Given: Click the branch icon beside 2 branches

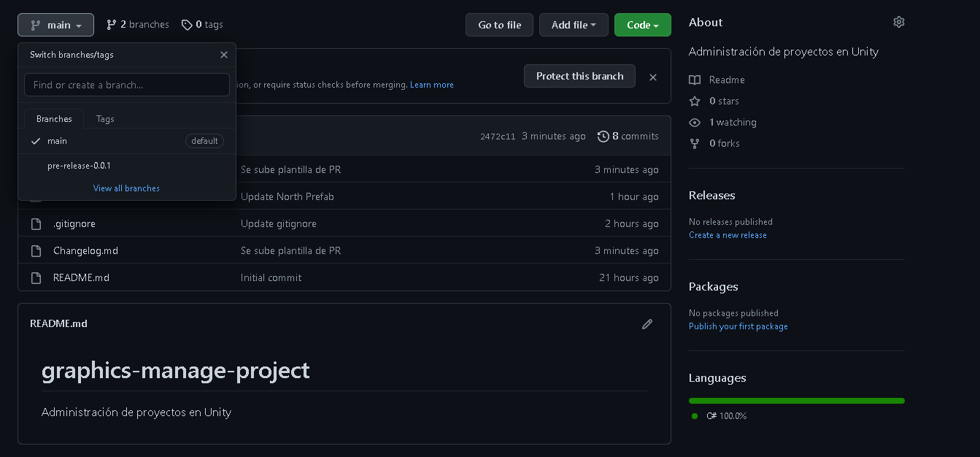Looking at the screenshot, I should pyautogui.click(x=112, y=25).
